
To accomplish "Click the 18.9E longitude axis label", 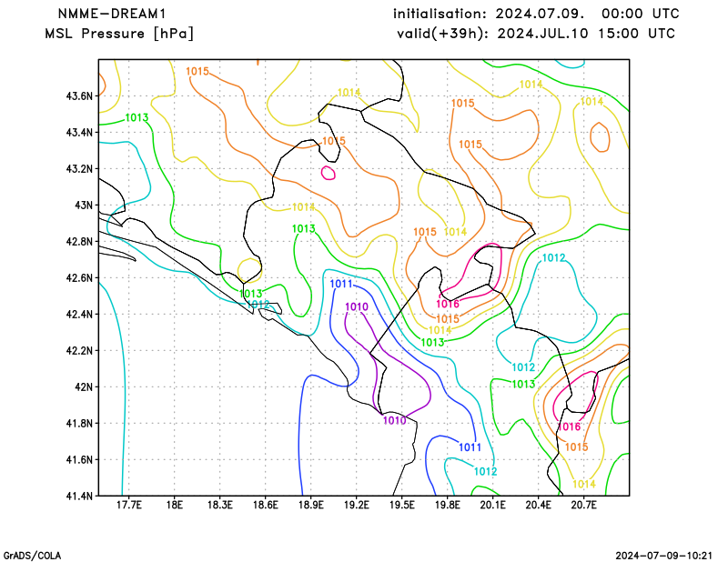I will pos(310,505).
